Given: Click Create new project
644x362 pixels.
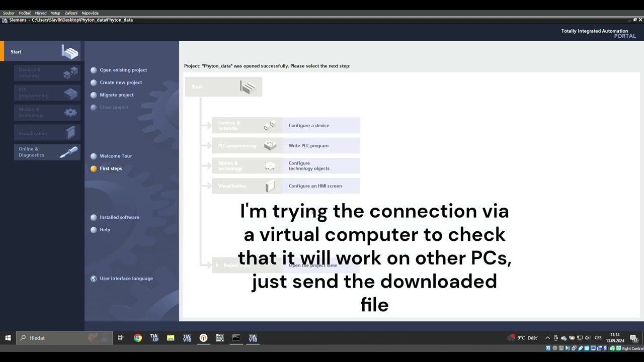Looking at the screenshot, I should (x=121, y=82).
